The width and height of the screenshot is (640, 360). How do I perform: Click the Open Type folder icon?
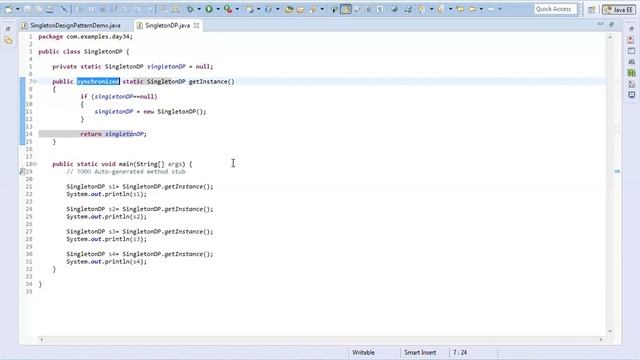289,9
